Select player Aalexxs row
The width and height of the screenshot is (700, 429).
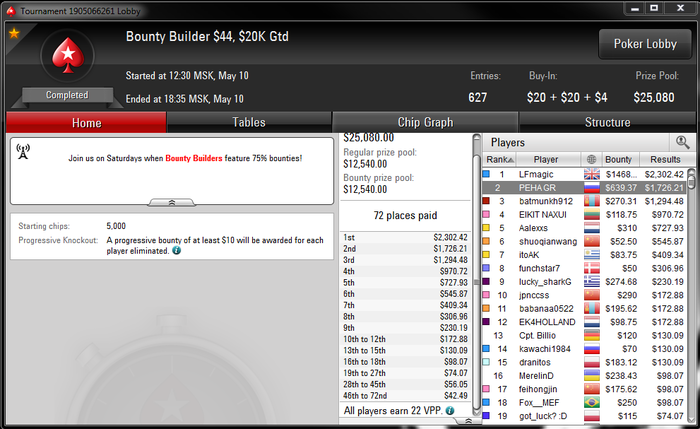[x=585, y=228]
